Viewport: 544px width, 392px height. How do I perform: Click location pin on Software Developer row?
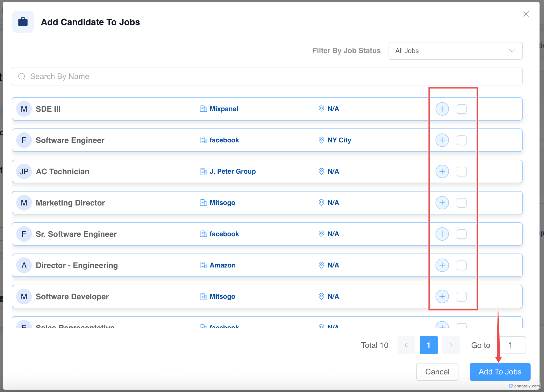(x=321, y=297)
